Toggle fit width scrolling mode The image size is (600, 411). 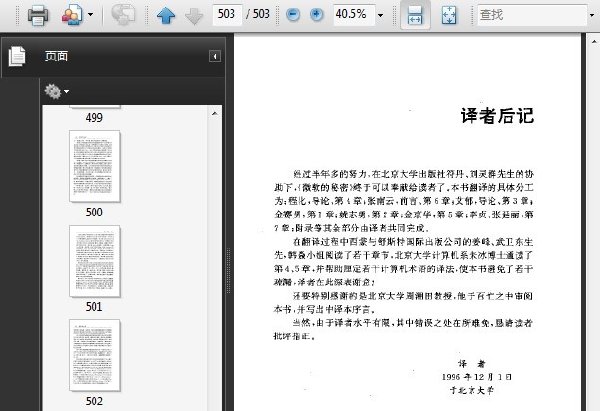coord(415,15)
